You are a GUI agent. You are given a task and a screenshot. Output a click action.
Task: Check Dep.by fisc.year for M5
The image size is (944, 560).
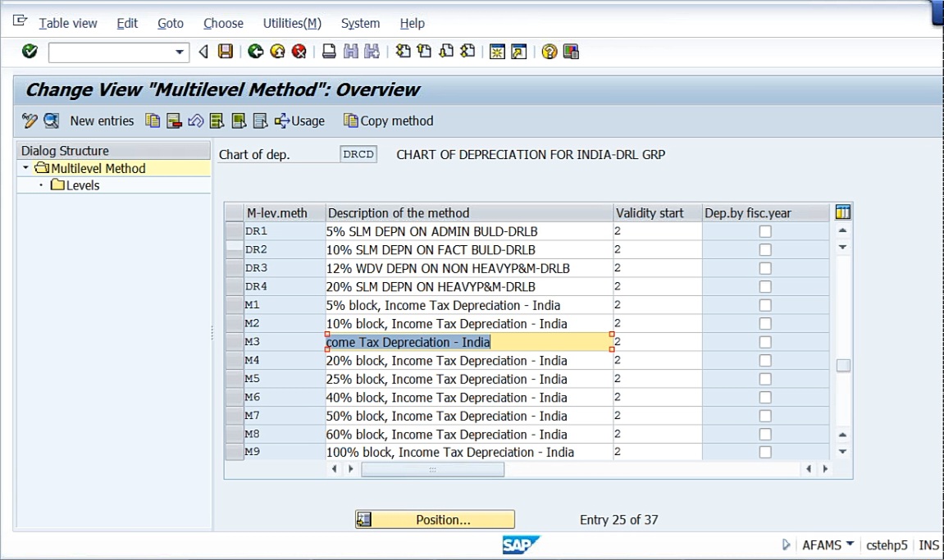tap(765, 380)
